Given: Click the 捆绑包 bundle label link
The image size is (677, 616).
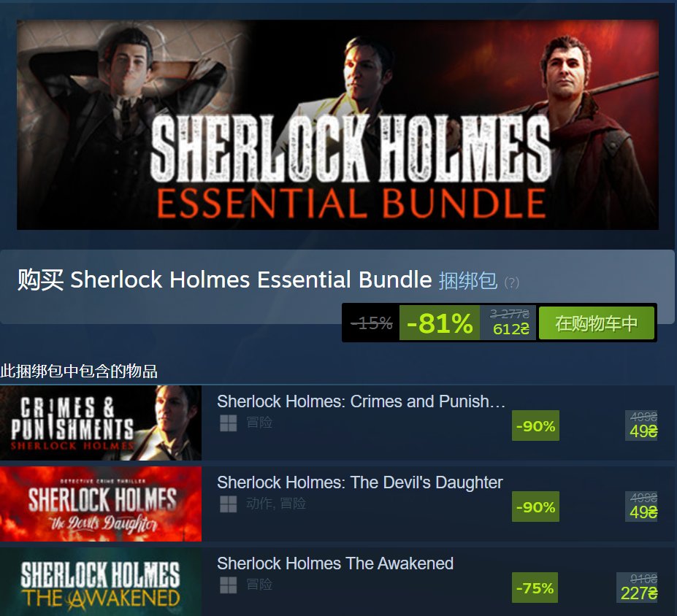Looking at the screenshot, I should pyautogui.click(x=468, y=280).
